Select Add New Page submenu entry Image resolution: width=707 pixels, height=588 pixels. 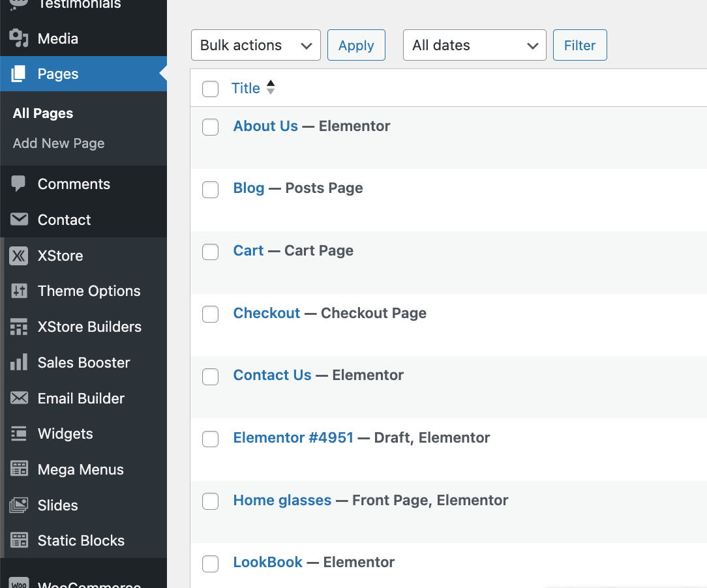pyautogui.click(x=59, y=143)
